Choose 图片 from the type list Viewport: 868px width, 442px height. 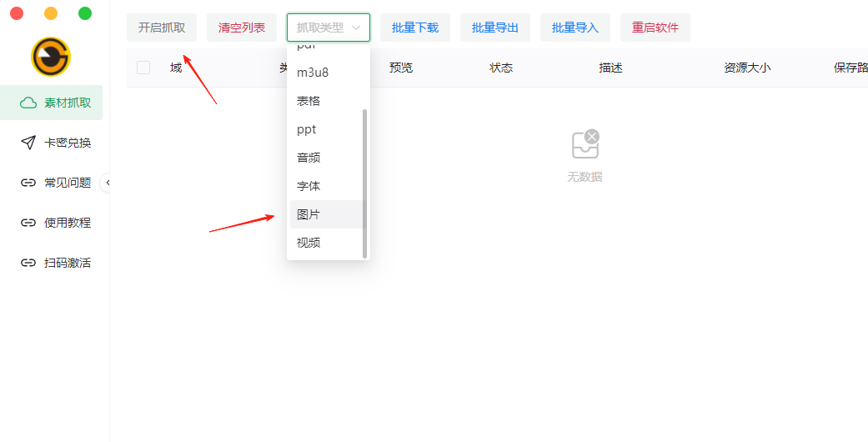(x=329, y=214)
